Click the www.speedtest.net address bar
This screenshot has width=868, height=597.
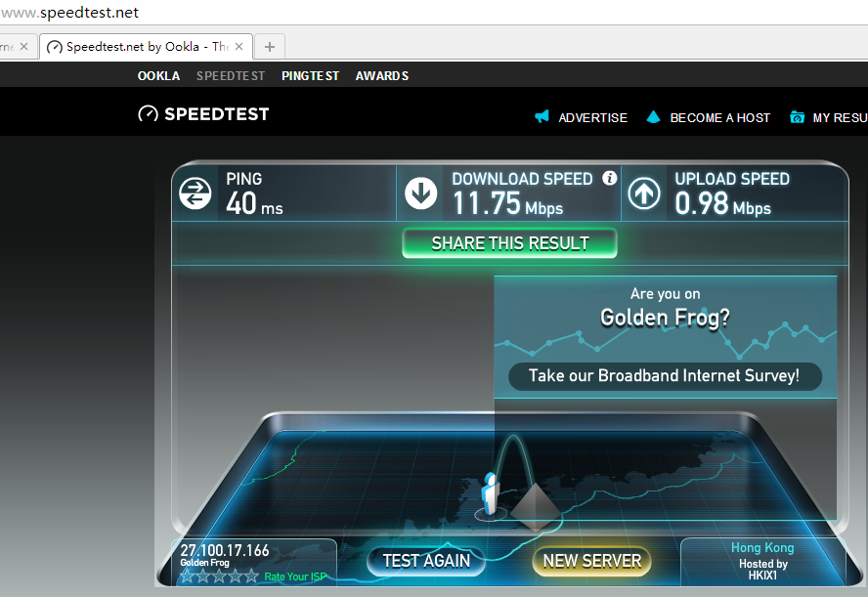point(434,12)
